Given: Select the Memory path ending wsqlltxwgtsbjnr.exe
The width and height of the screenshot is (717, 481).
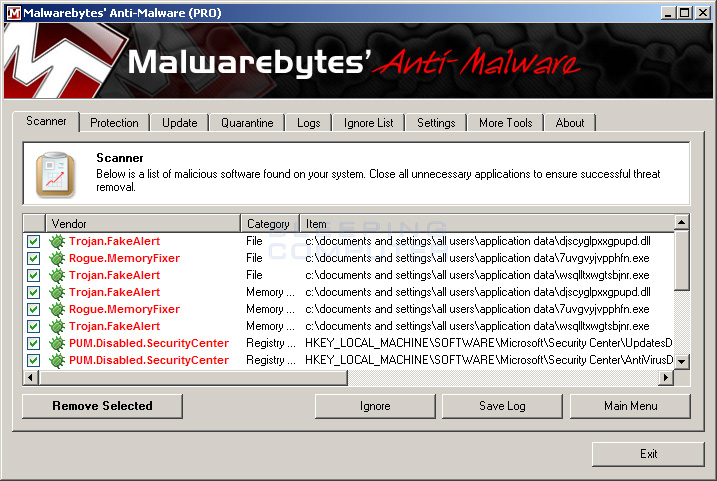Looking at the screenshot, I should click(x=477, y=326).
